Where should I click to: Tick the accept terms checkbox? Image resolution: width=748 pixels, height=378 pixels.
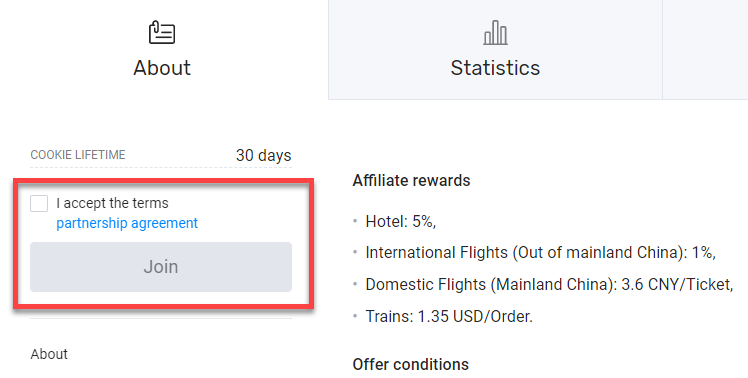[39, 203]
